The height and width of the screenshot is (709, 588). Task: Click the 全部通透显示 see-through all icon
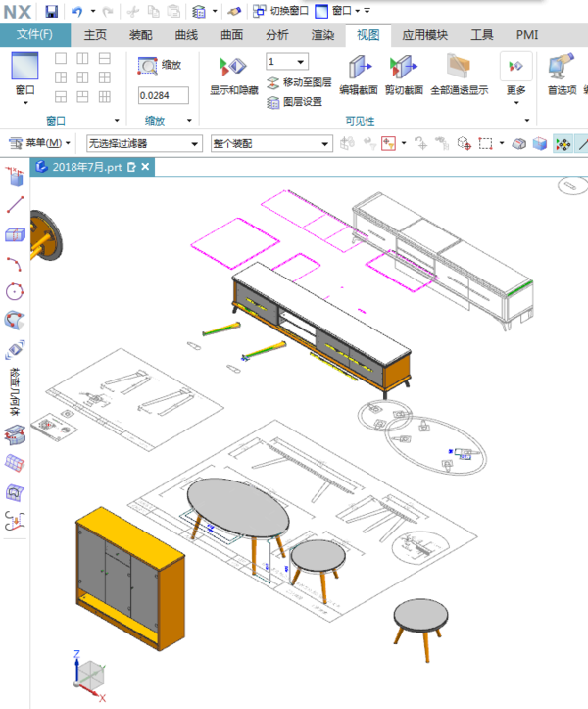pyautogui.click(x=460, y=76)
